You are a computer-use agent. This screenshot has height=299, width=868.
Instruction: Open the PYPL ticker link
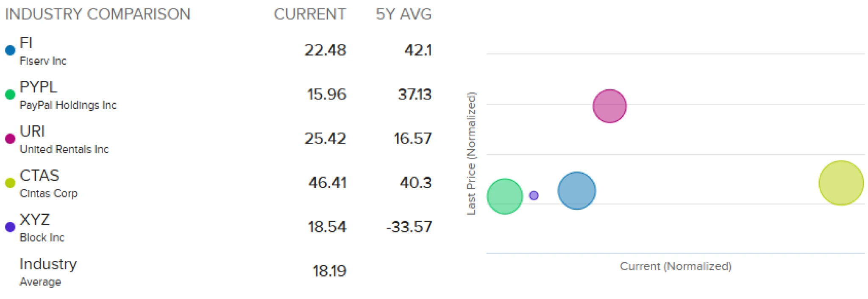[x=38, y=87]
